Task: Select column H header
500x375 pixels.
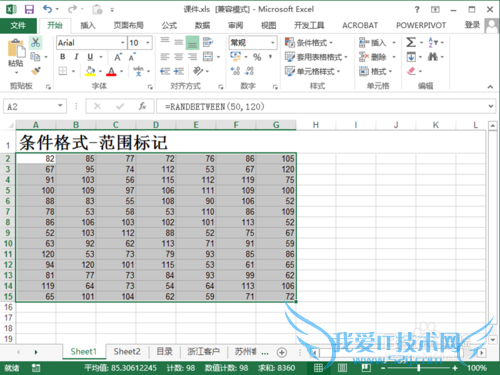Action: (x=316, y=125)
